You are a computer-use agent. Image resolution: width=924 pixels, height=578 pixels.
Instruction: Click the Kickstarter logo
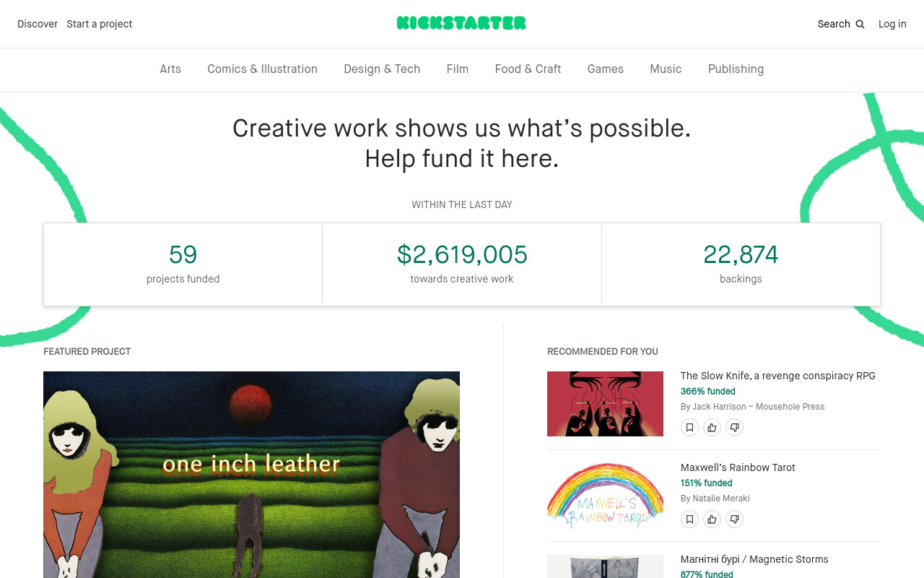click(x=461, y=23)
